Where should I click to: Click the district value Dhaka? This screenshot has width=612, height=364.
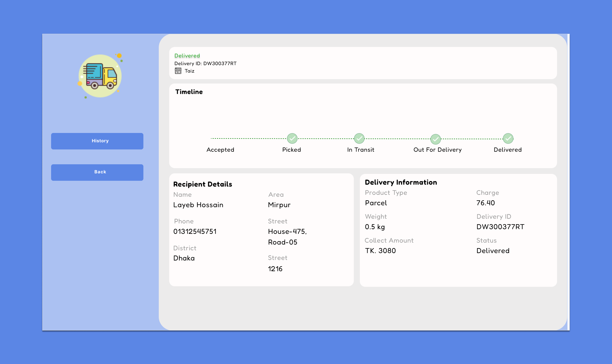click(x=184, y=258)
